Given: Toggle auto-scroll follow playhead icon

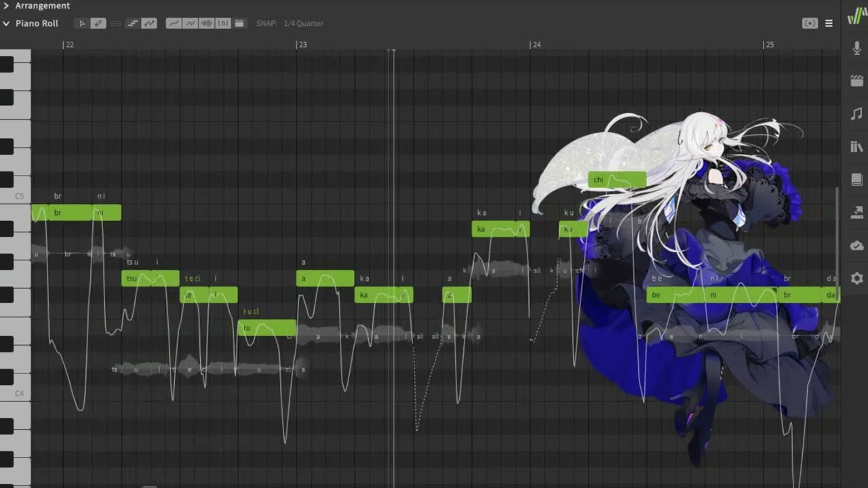Looking at the screenshot, I should pyautogui.click(x=810, y=23).
